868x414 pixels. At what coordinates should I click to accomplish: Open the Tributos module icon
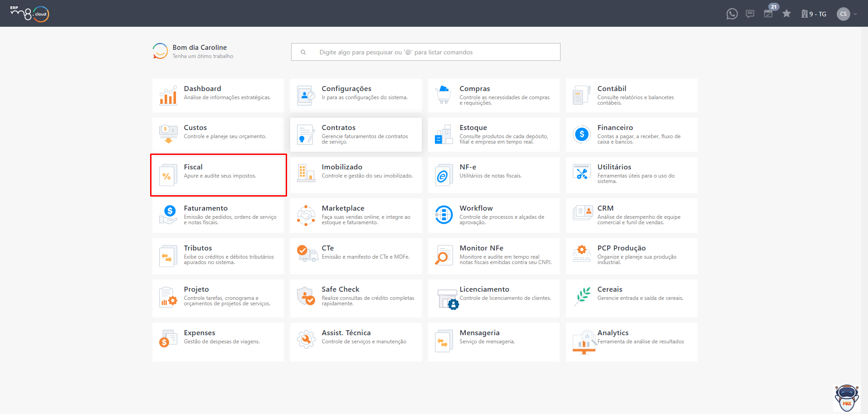click(167, 256)
